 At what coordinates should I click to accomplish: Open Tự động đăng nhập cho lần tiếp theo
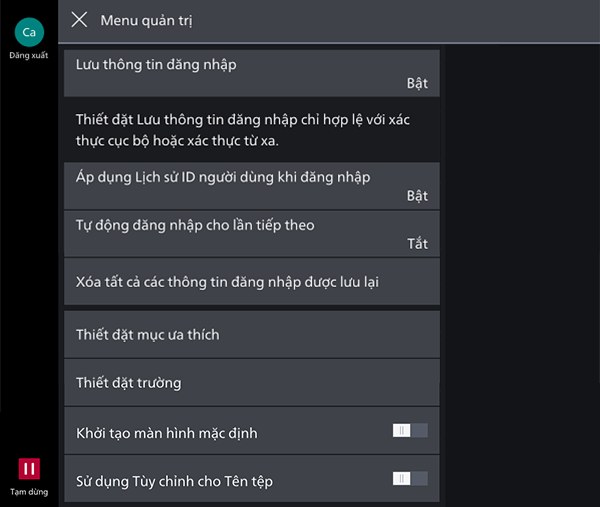252,234
